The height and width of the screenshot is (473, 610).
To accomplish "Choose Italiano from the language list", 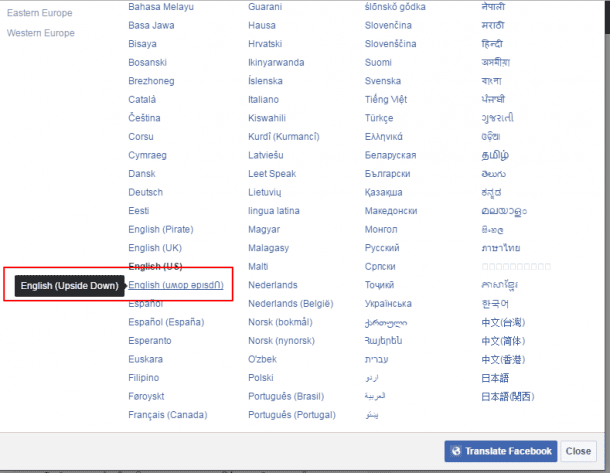I will [x=265, y=99].
